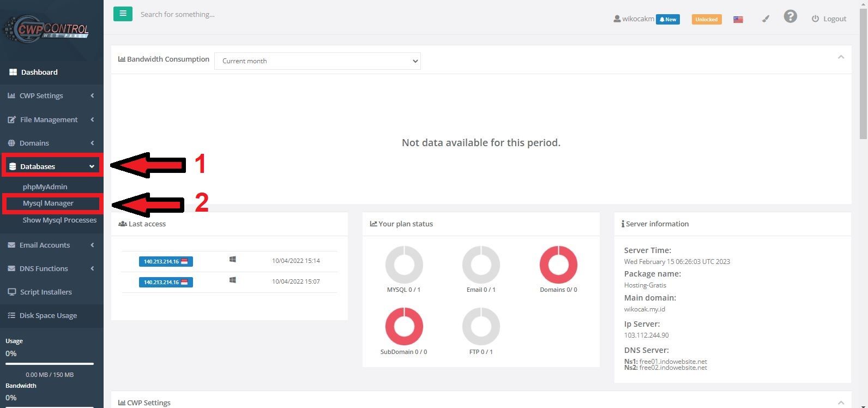Click the orange Unlocked badge
868x408 pixels.
[707, 19]
